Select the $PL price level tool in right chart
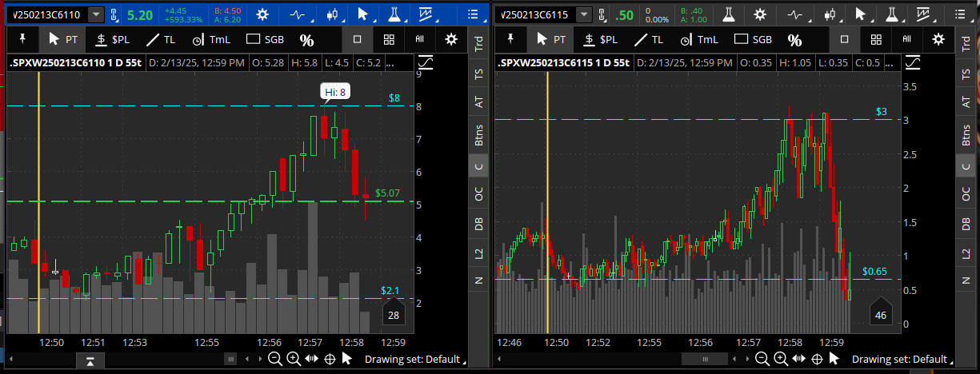This screenshot has width=980, height=374. [x=599, y=39]
